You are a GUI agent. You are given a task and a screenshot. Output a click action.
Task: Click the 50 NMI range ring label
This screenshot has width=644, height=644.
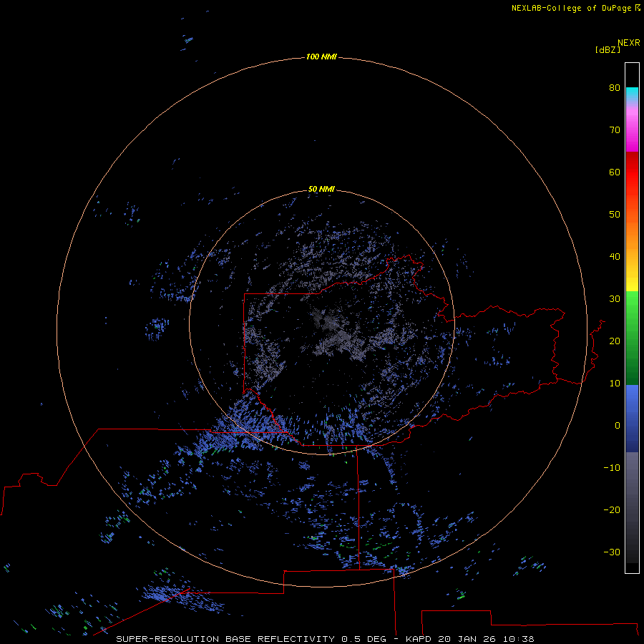pos(321,189)
